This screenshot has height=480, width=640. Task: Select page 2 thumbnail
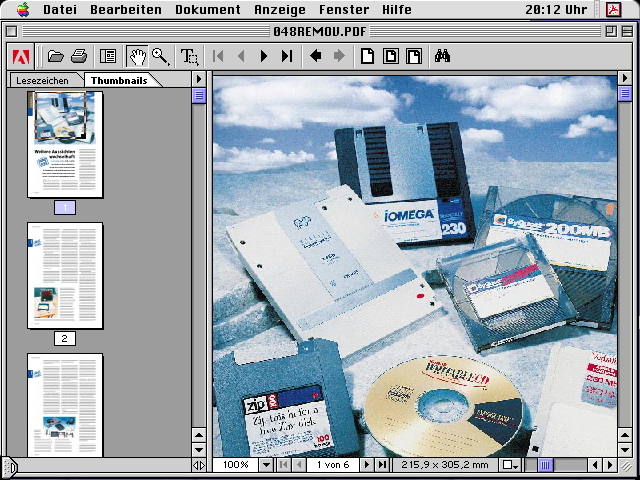click(65, 276)
